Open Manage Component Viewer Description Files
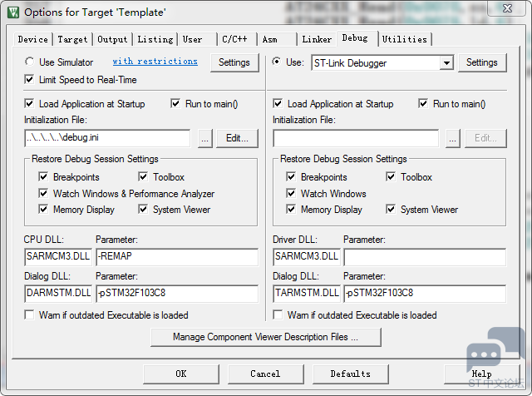 click(x=265, y=337)
